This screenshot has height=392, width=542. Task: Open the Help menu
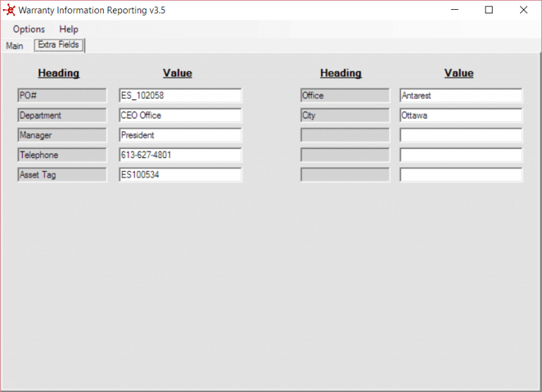pos(68,30)
